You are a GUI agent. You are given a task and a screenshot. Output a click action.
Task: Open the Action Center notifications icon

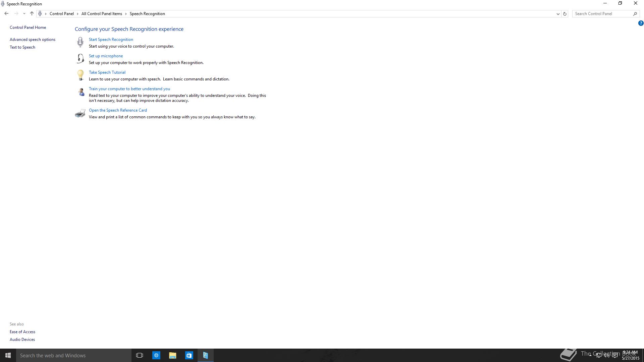coord(615,355)
